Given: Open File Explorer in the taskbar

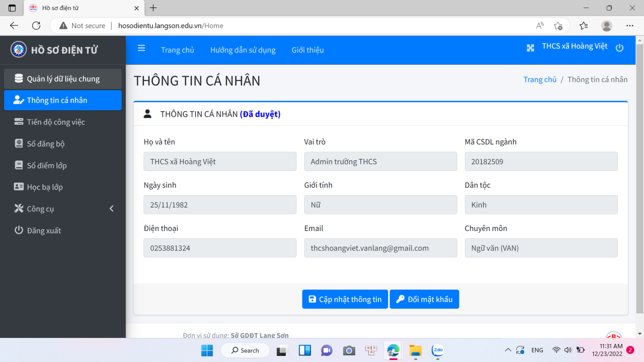Looking at the screenshot, I should coord(415,351).
